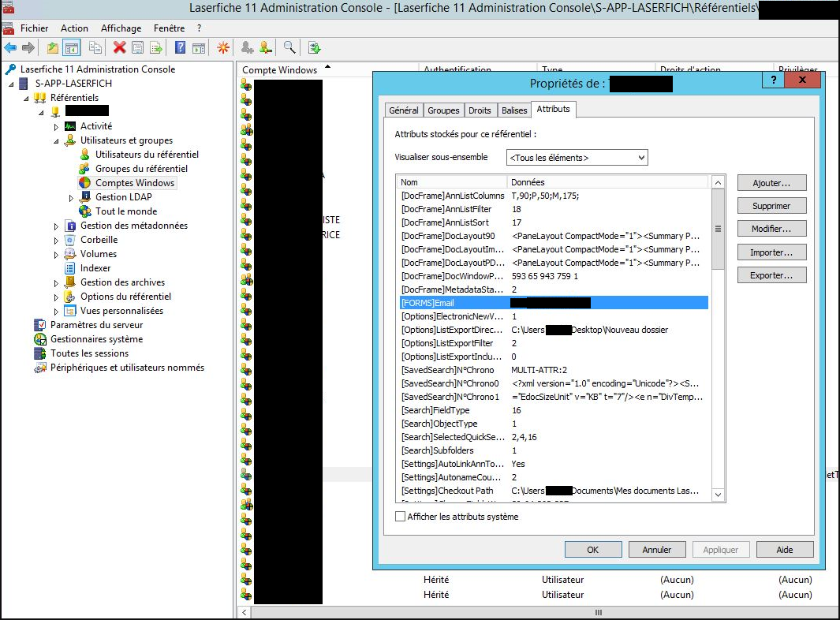The width and height of the screenshot is (840, 620).
Task: Open the Fenêtre menu
Action: (170, 28)
